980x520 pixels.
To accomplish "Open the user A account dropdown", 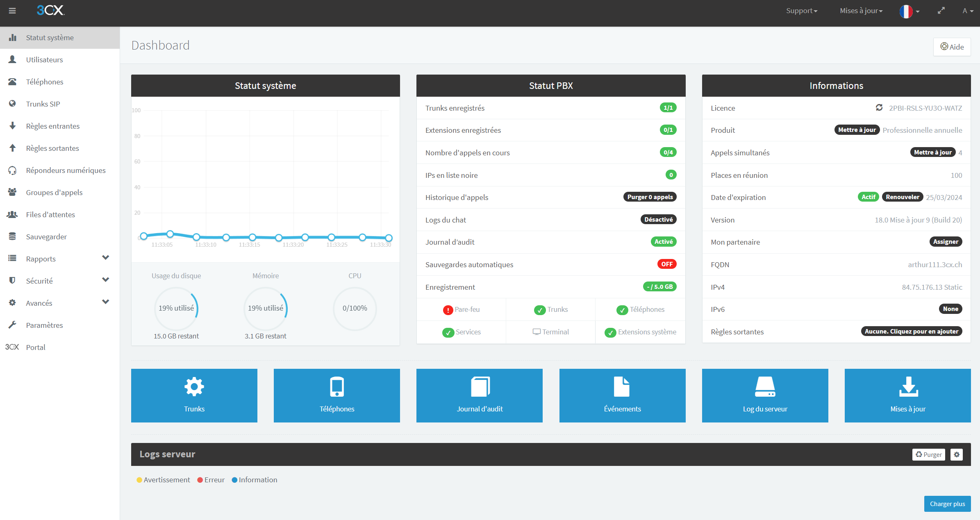I will point(968,11).
